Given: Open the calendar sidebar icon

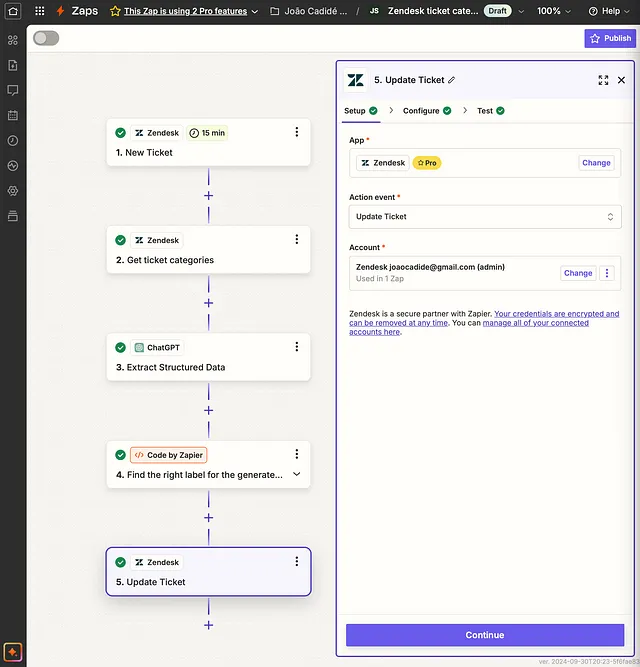Looking at the screenshot, I should tap(13, 115).
